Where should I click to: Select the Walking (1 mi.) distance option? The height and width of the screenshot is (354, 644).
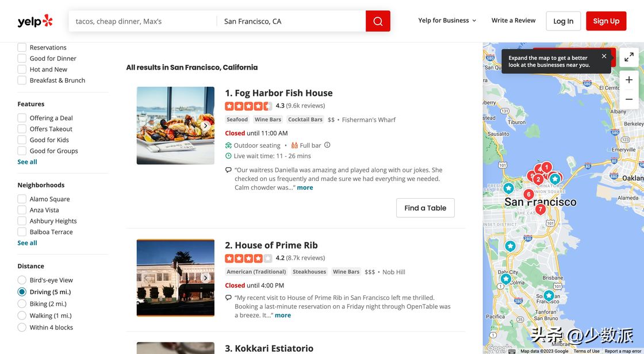[22, 315]
